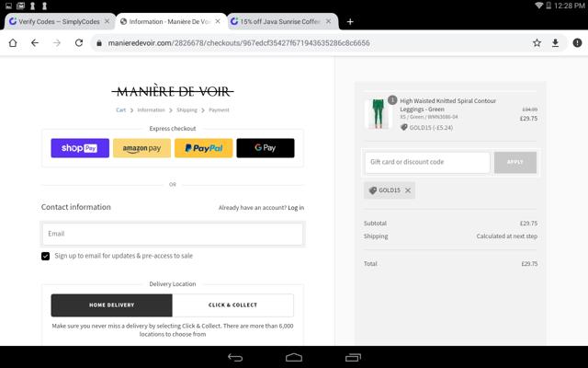Remove the GOLD15 discount code
This screenshot has width=588, height=368.
[408, 190]
